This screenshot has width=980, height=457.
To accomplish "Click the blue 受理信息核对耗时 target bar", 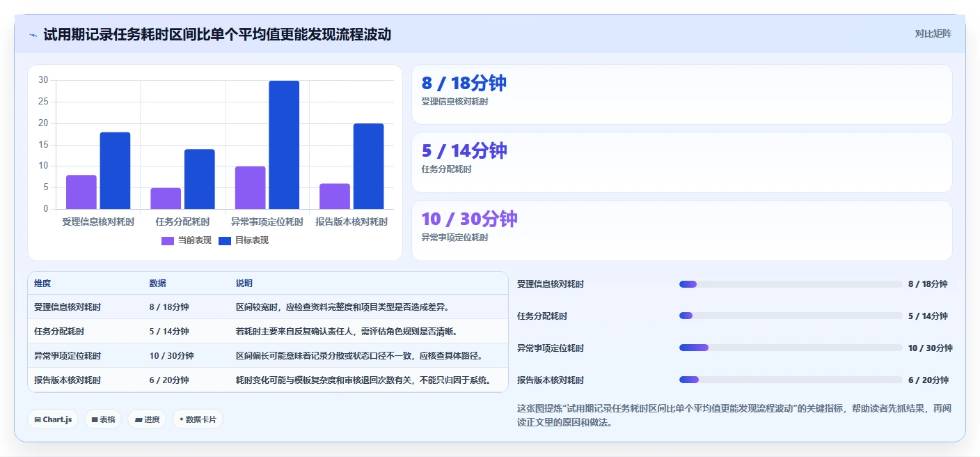I will click(x=115, y=171).
